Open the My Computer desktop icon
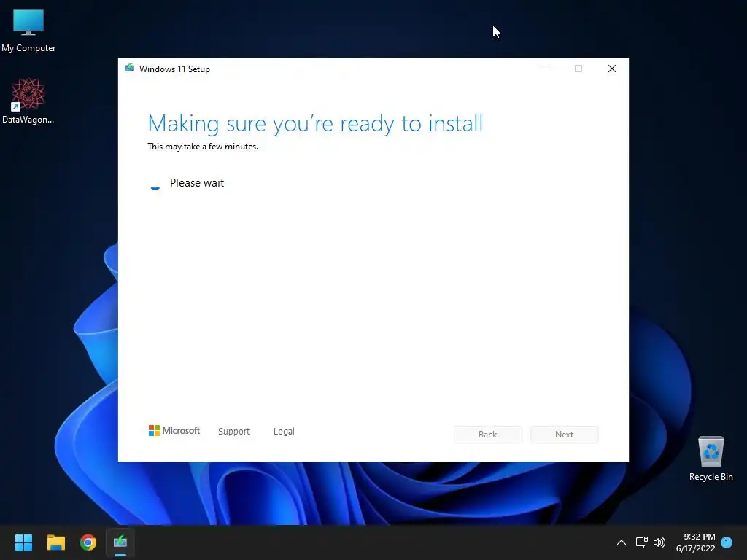 click(x=28, y=31)
